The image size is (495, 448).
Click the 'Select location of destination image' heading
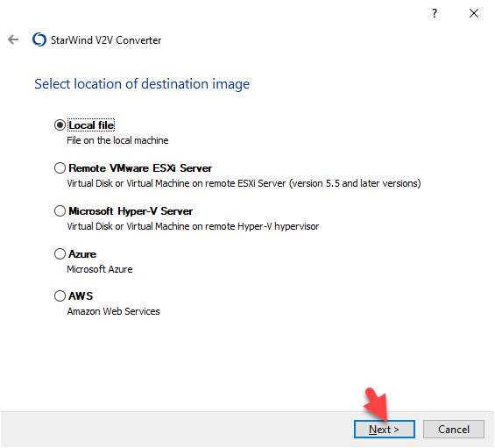(142, 84)
